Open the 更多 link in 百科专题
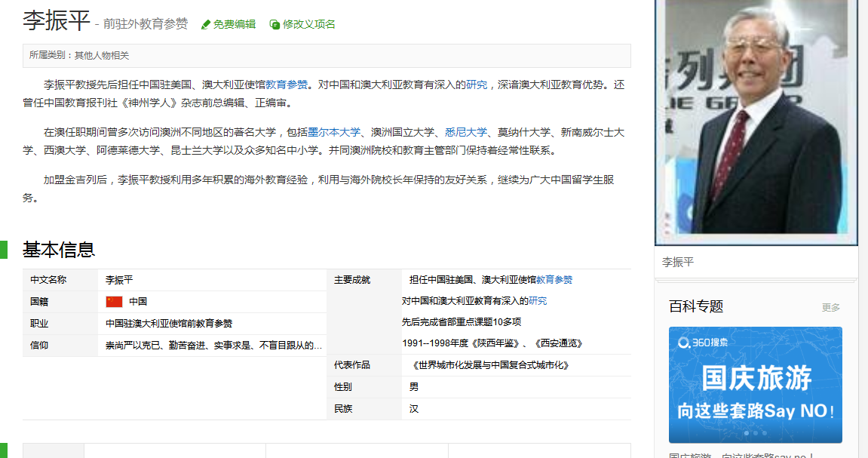Image resolution: width=868 pixels, height=458 pixels. 830,307
